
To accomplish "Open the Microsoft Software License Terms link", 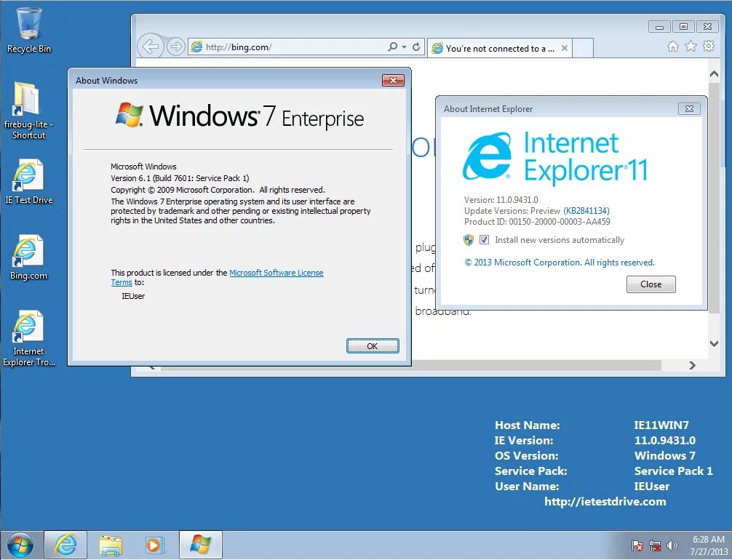I will point(276,273).
